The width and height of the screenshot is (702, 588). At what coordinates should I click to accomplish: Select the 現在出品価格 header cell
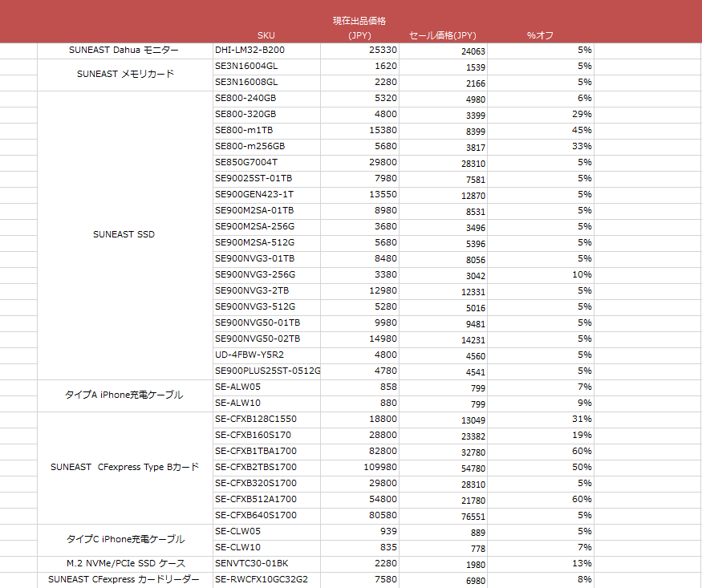(x=359, y=21)
